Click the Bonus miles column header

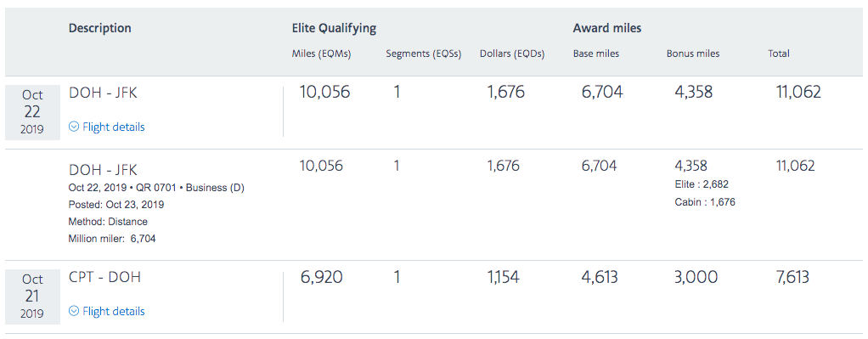point(693,54)
